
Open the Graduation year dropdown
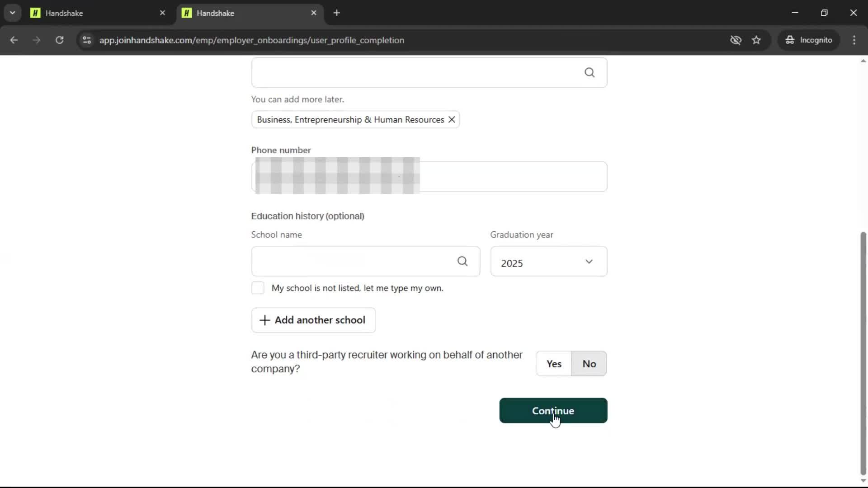(x=548, y=261)
